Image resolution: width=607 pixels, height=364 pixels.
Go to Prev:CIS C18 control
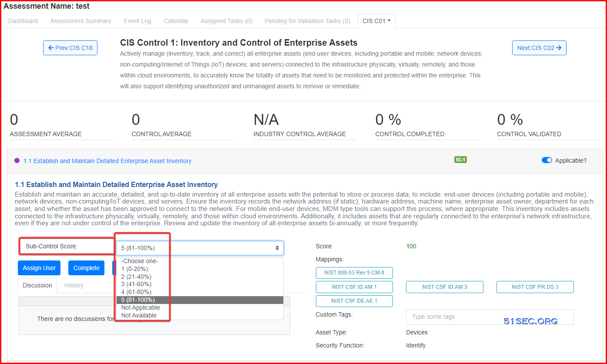(x=70, y=48)
